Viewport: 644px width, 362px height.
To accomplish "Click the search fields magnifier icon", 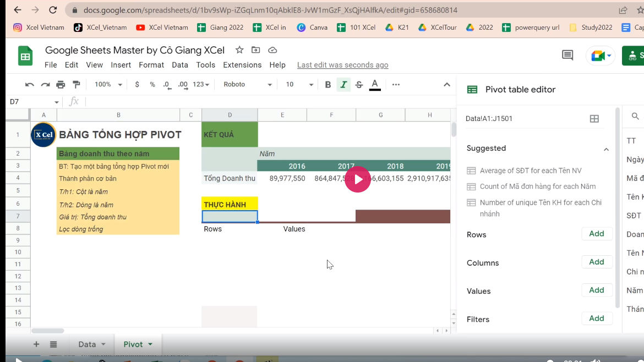I will click(635, 116).
